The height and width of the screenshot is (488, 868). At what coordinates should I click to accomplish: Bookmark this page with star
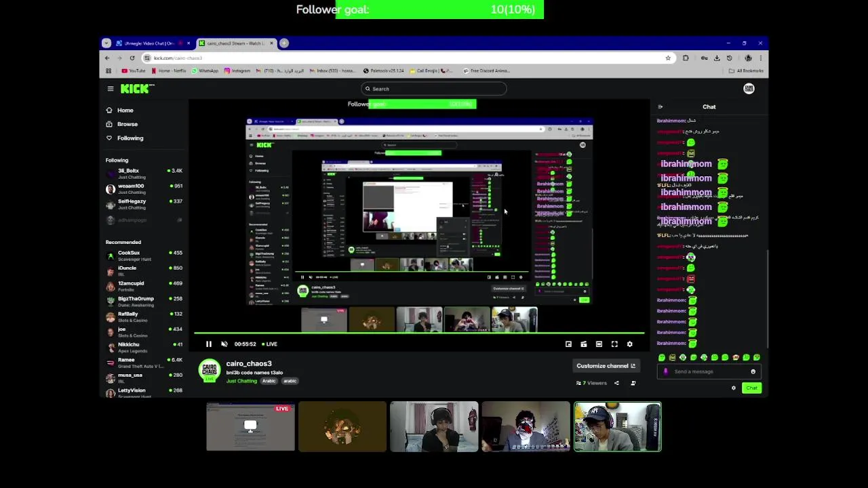tap(668, 58)
